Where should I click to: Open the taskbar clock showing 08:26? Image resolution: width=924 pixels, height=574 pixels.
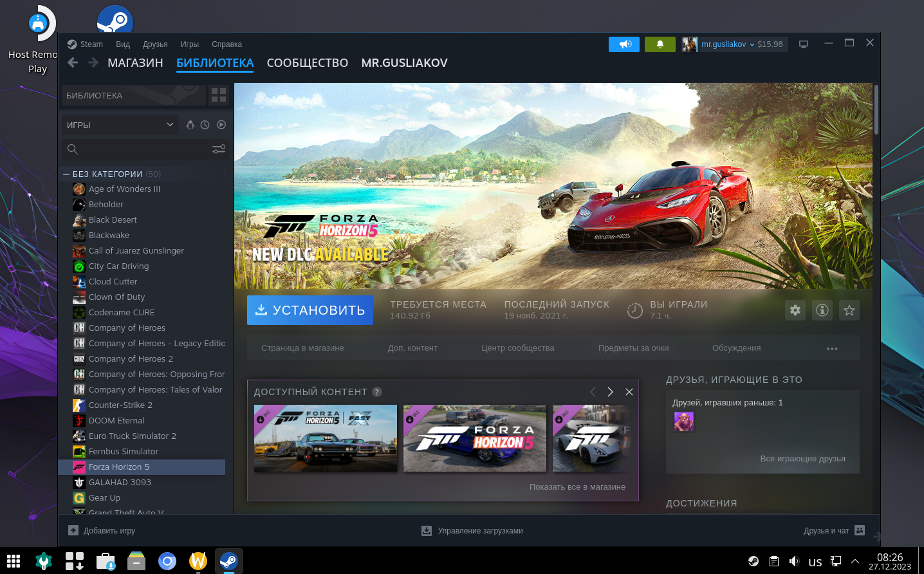[890, 561]
